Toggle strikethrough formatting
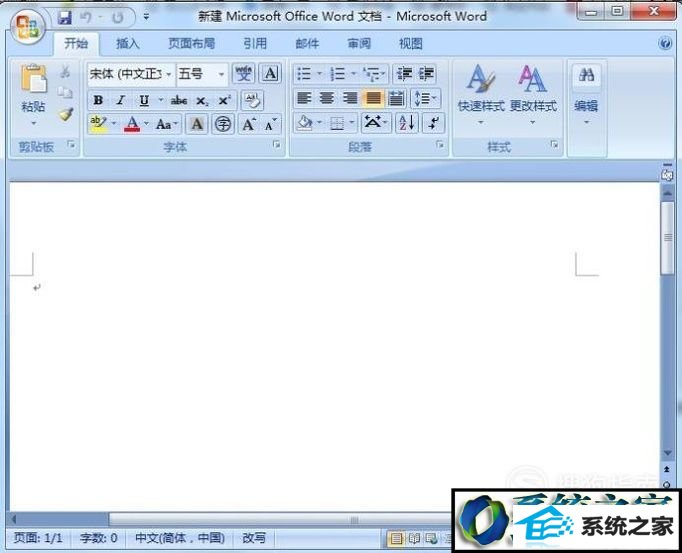 [179, 101]
